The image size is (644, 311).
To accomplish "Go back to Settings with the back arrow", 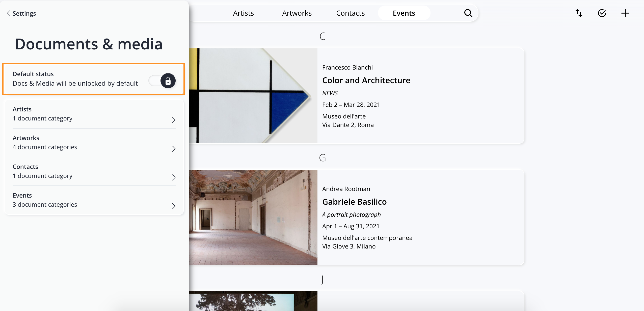I will click(9, 13).
